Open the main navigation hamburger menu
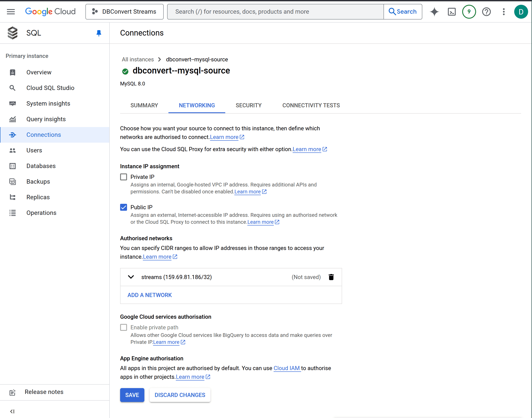 click(11, 11)
